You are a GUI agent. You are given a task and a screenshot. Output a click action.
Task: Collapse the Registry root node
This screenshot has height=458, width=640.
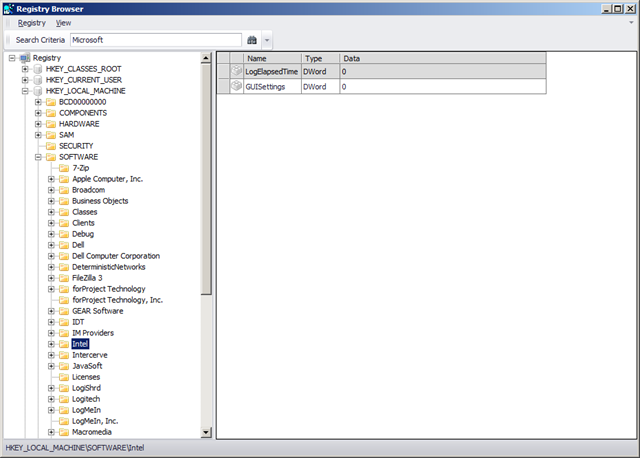12,58
